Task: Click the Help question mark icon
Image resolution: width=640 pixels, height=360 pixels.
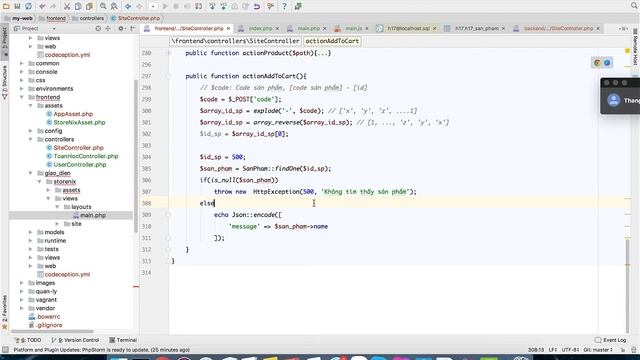Action: point(284,6)
